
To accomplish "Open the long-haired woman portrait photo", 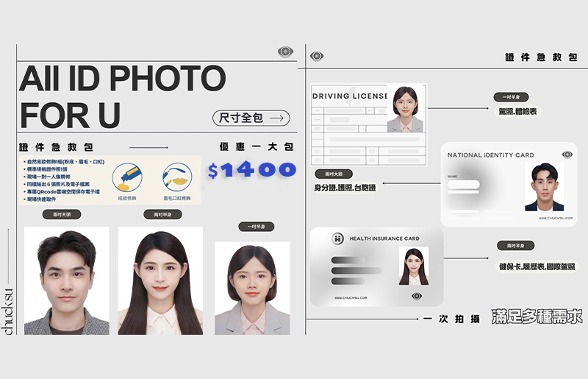I will tap(160, 280).
